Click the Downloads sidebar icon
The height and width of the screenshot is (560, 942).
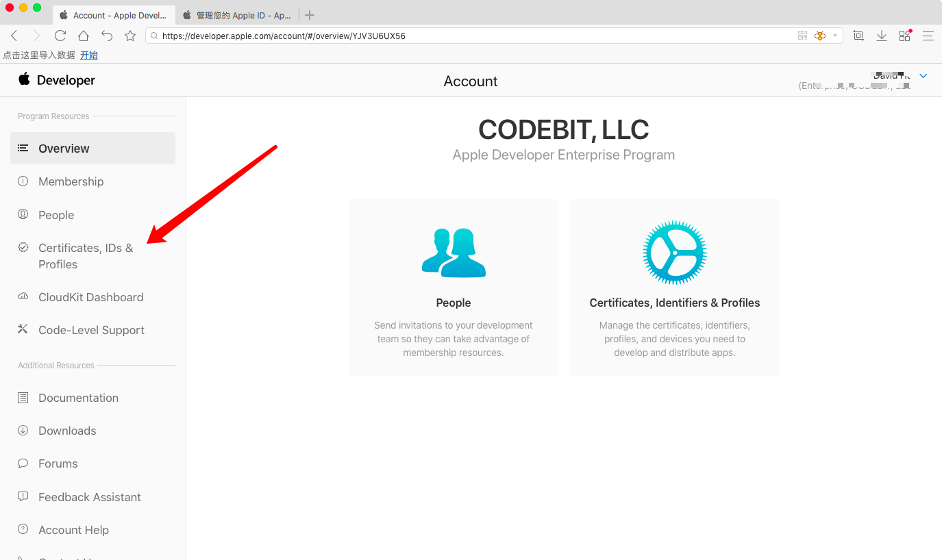tap(23, 431)
